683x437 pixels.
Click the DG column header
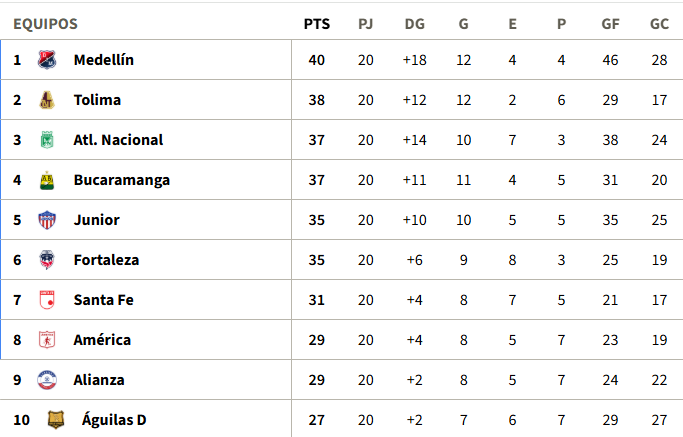click(x=414, y=24)
